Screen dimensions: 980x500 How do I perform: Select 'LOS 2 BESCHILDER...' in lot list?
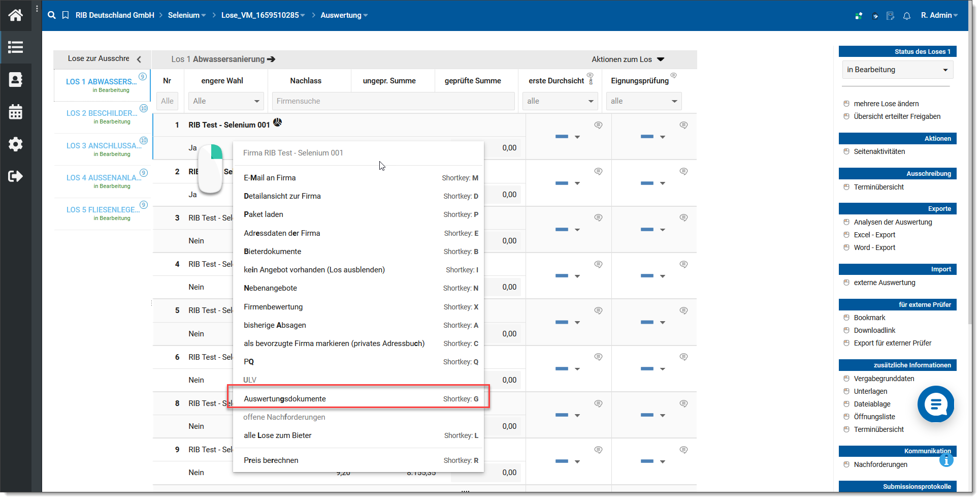102,113
